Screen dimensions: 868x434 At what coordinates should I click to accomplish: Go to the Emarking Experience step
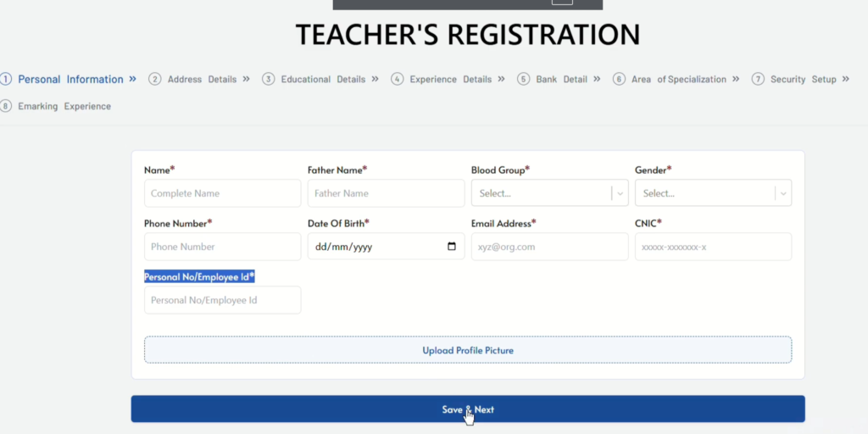pyautogui.click(x=64, y=107)
